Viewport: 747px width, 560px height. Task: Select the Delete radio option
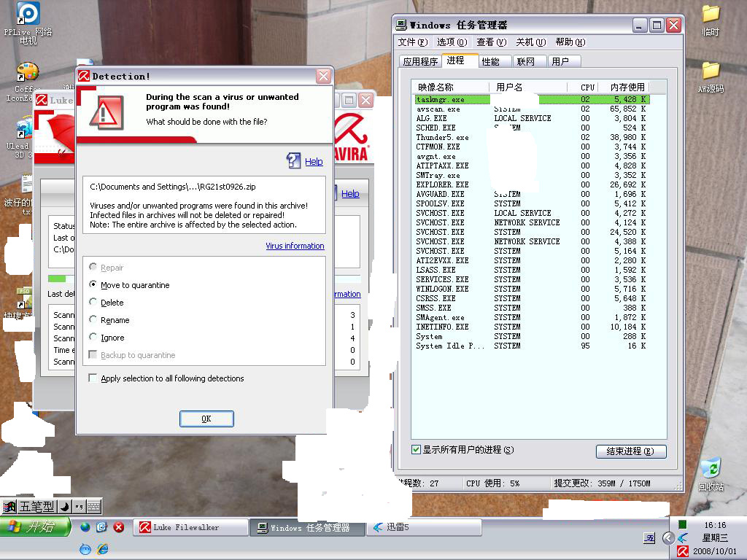(93, 302)
